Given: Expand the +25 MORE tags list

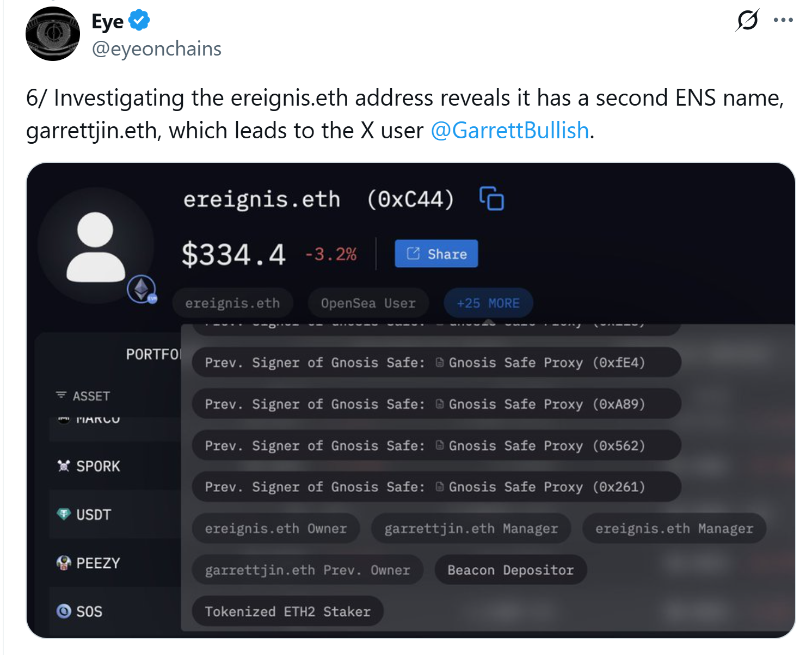Looking at the screenshot, I should click(x=488, y=303).
